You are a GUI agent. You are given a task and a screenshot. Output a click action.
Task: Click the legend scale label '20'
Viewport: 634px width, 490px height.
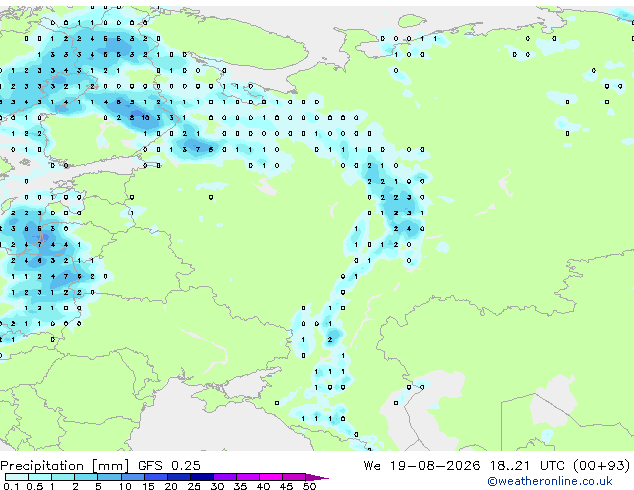171,486
